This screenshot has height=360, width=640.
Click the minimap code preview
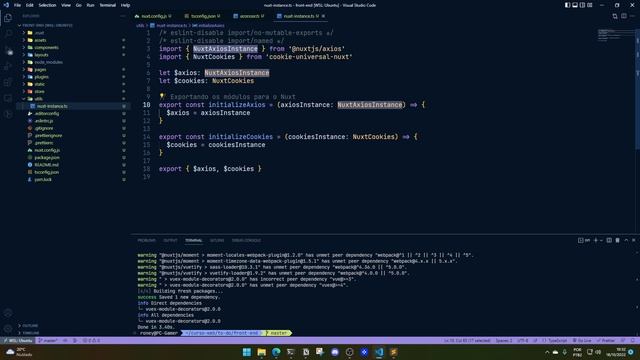615,36
